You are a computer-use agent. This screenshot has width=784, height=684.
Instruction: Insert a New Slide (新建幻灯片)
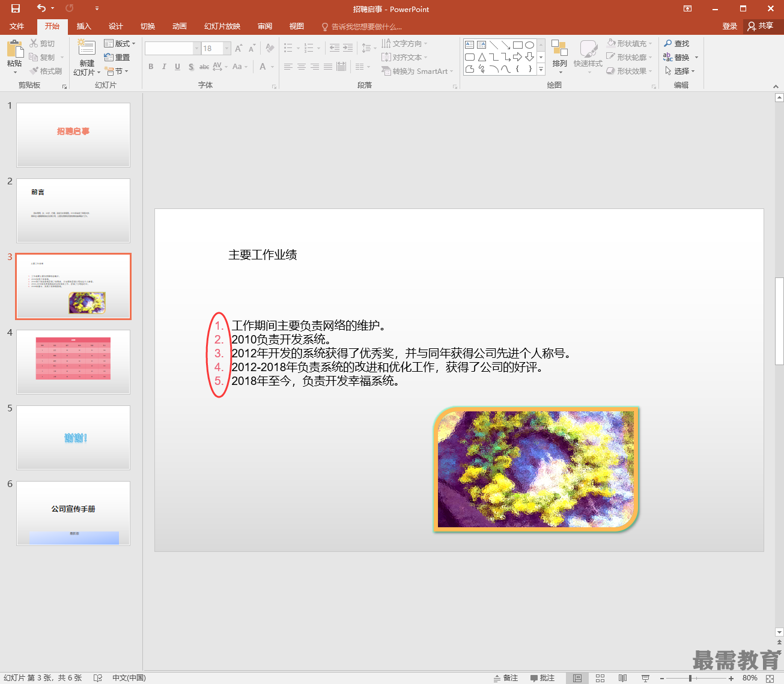point(87,58)
